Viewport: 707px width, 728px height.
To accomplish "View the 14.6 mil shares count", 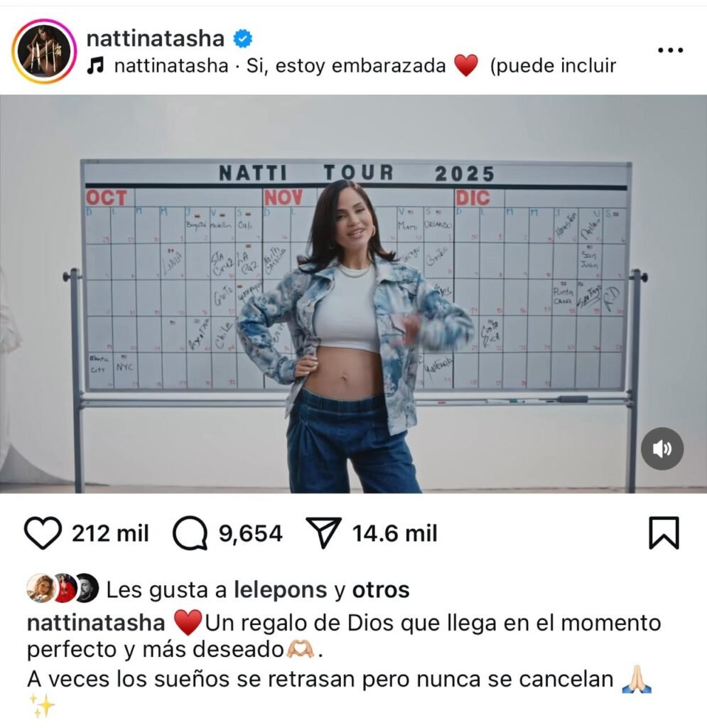I will [x=395, y=533].
